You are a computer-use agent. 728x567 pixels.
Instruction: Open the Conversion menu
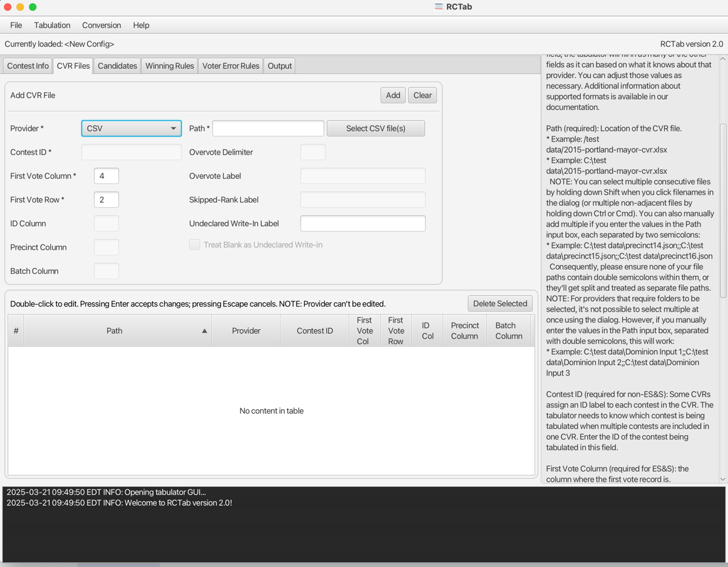101,25
